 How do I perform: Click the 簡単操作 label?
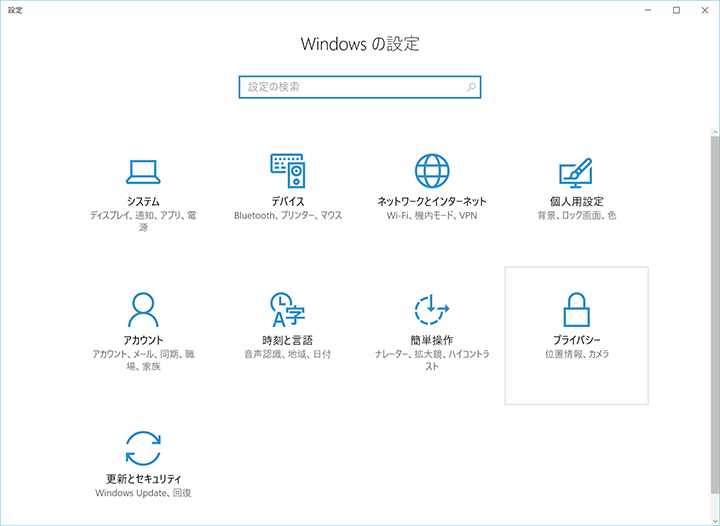[432, 340]
